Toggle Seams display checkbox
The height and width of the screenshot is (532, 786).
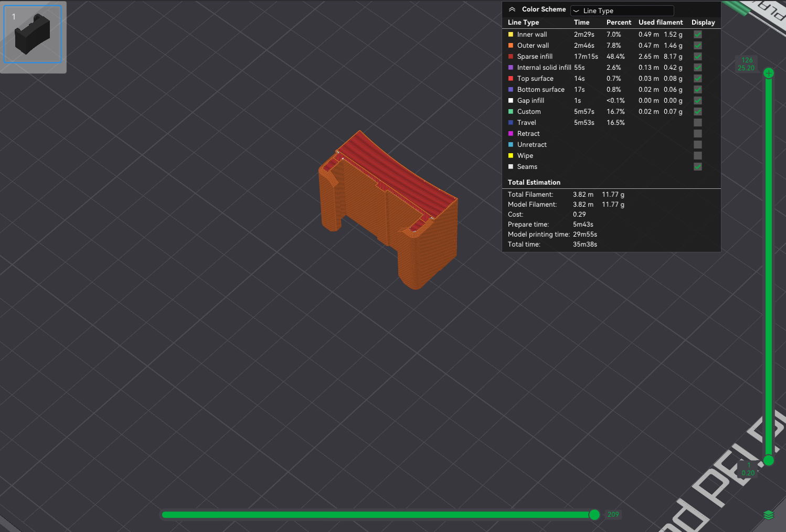(698, 166)
